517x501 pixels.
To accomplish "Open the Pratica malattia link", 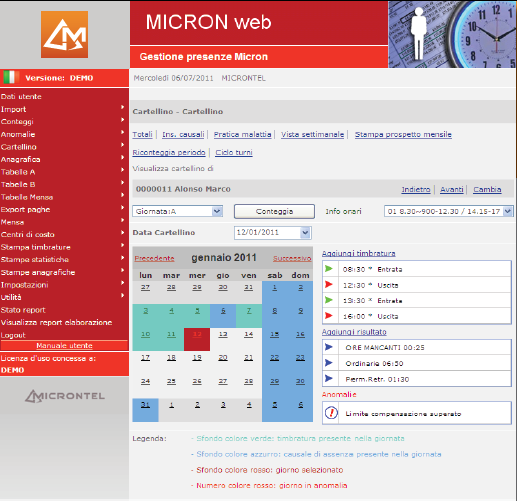I will (243, 134).
